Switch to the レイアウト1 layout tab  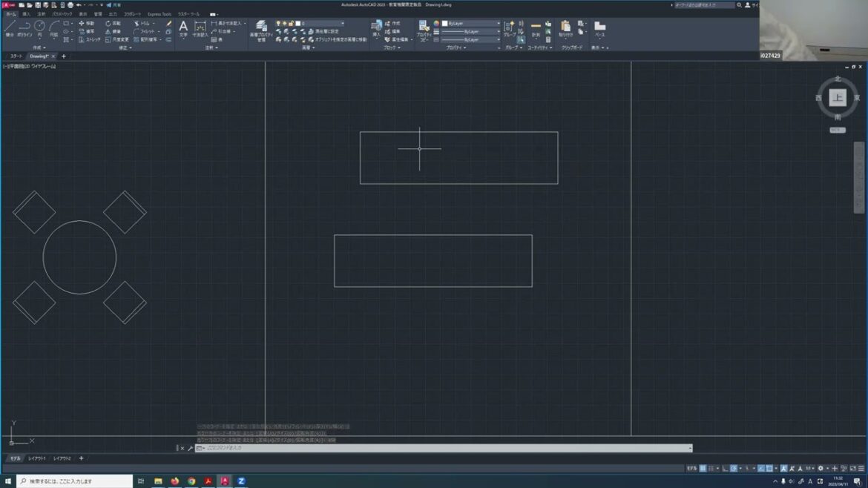click(37, 458)
